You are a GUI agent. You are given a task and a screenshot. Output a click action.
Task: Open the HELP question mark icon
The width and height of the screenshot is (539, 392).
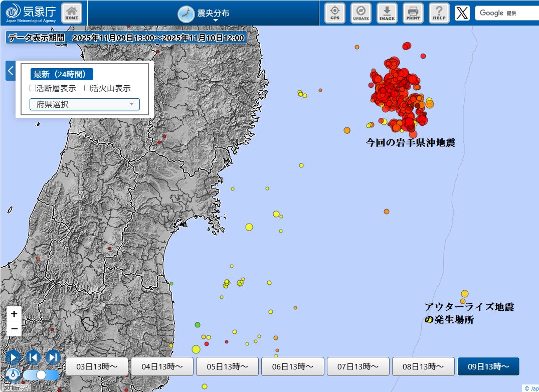click(439, 13)
